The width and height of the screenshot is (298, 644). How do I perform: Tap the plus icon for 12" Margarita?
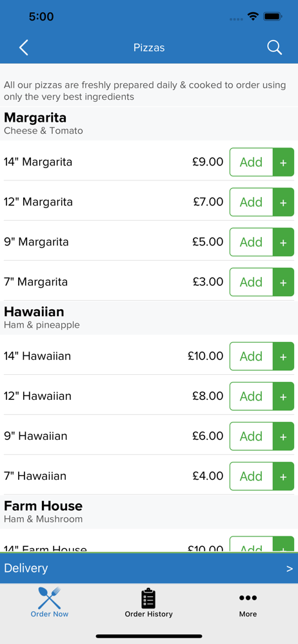click(x=283, y=202)
